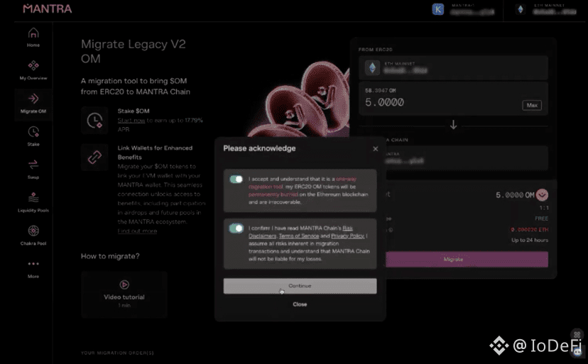Screen dimensions: 588x364
Task: Click the Up to 24 hours text
Action: [530, 240]
